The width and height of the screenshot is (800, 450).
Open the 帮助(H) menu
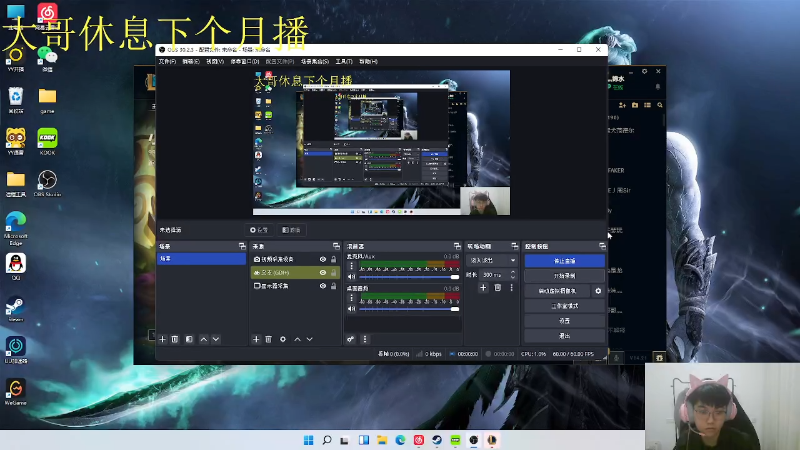368,61
